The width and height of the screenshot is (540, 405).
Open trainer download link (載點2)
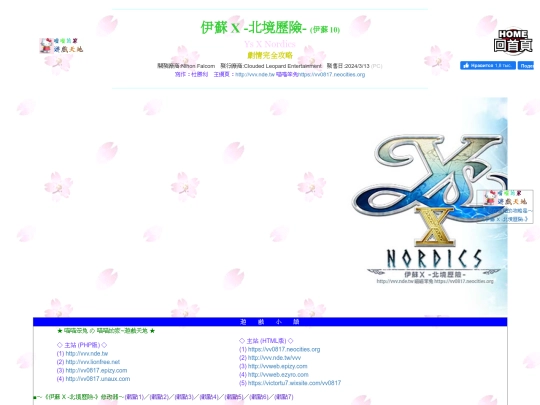pyautogui.click(x=159, y=397)
